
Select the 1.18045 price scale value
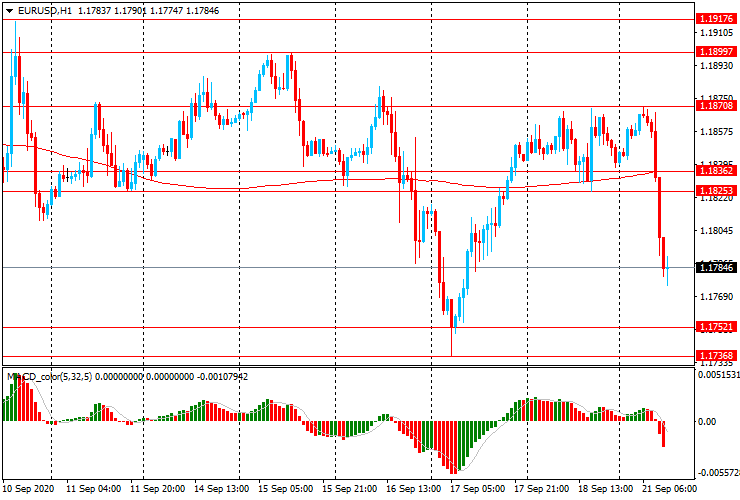tap(717, 231)
